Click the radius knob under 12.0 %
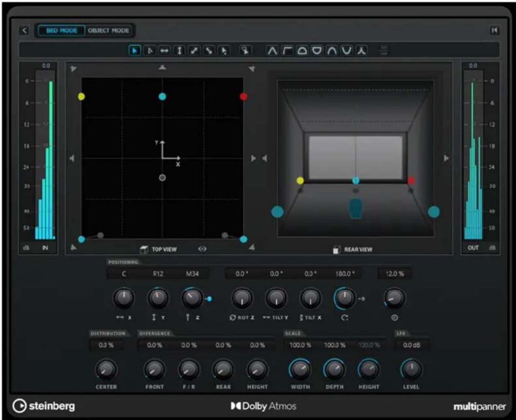The height and width of the screenshot is (420, 516). tap(394, 298)
